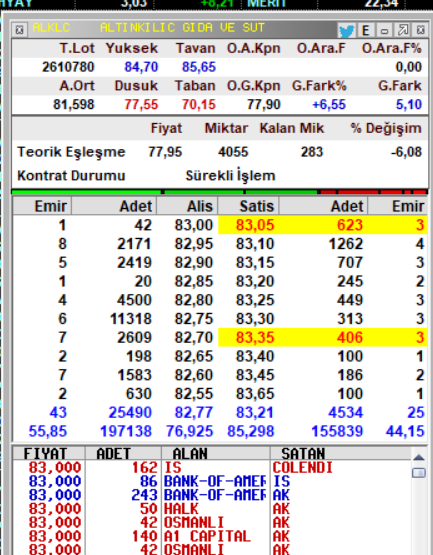433x555 pixels.
Task: Click bid quantity 4500
Action: [x=134, y=300]
